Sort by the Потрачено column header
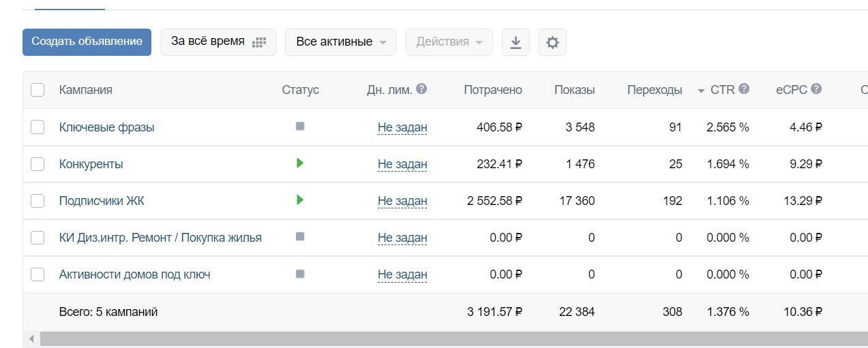Image resolution: width=868 pixels, height=348 pixels. [x=493, y=90]
